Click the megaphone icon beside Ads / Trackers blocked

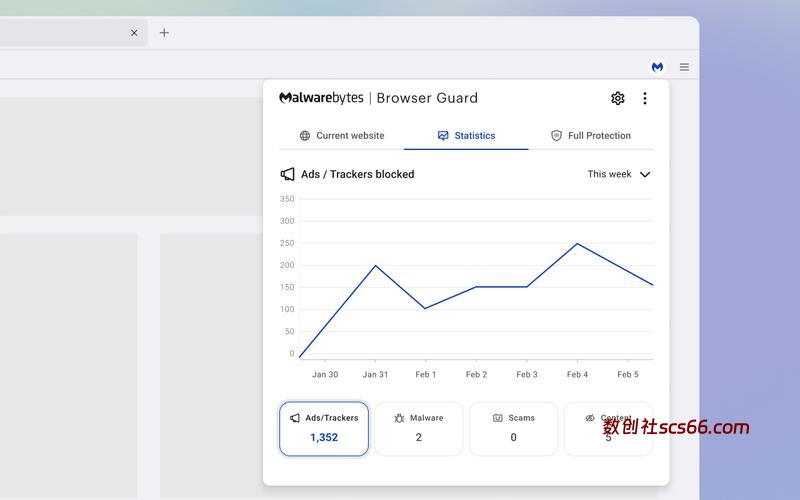coord(288,174)
